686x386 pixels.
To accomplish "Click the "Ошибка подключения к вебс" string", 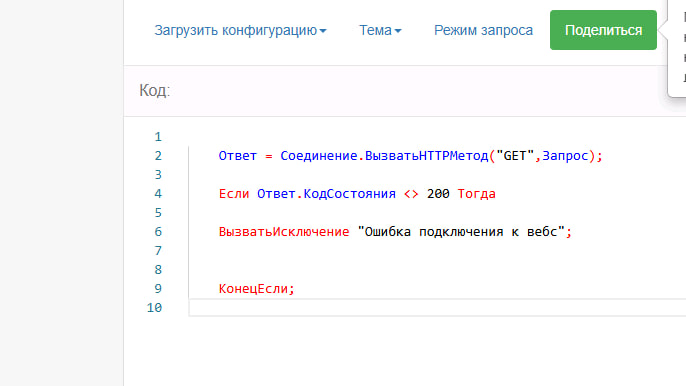I will (461, 232).
